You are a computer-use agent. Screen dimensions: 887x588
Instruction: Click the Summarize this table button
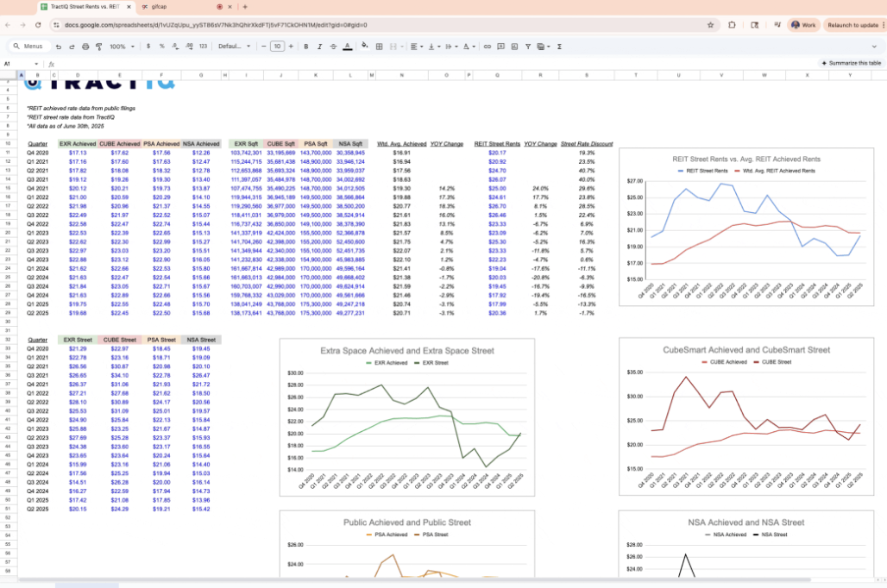point(851,64)
